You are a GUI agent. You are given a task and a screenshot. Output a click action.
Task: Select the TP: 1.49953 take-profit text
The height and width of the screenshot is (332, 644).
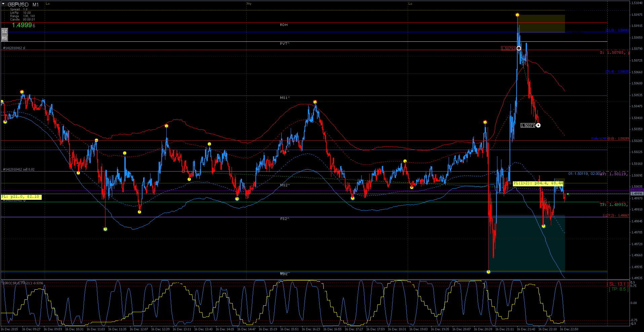pyautogui.click(x=614, y=205)
